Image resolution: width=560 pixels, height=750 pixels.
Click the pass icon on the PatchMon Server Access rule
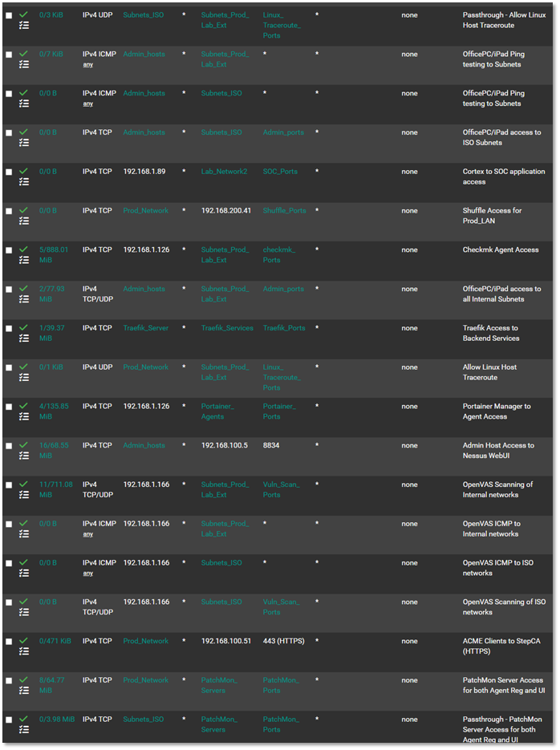[23, 680]
